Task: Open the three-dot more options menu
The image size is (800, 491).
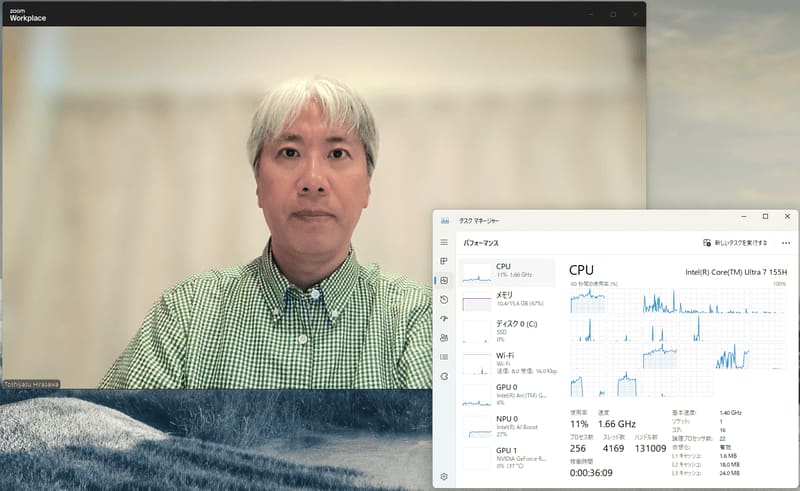Action: (786, 243)
